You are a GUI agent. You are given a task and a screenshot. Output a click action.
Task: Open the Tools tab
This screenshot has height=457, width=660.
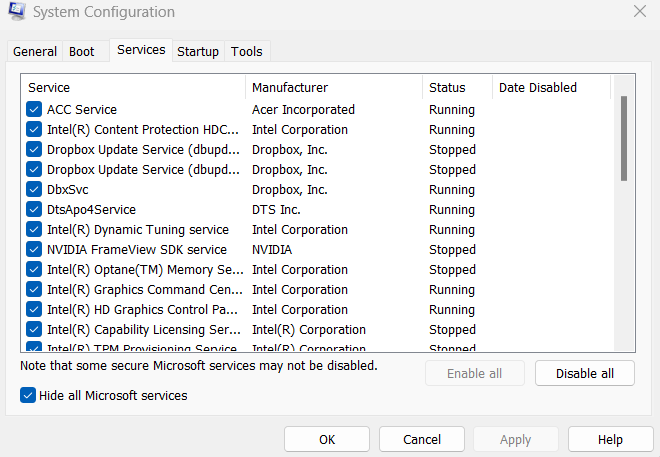click(x=246, y=52)
